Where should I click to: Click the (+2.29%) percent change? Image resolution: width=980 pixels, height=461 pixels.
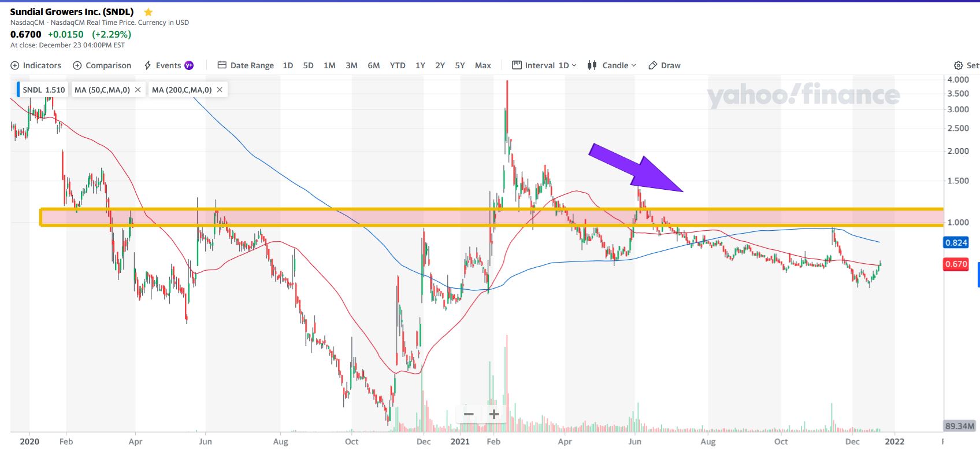[112, 35]
